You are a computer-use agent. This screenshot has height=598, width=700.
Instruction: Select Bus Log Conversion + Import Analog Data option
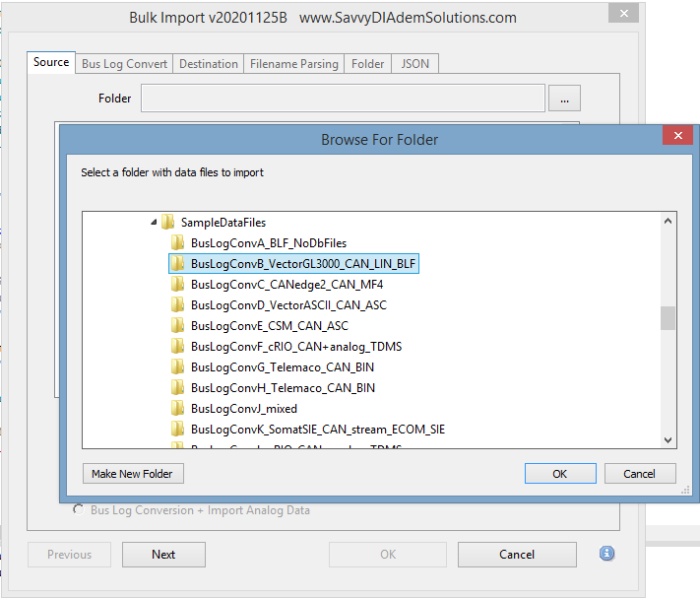79,510
